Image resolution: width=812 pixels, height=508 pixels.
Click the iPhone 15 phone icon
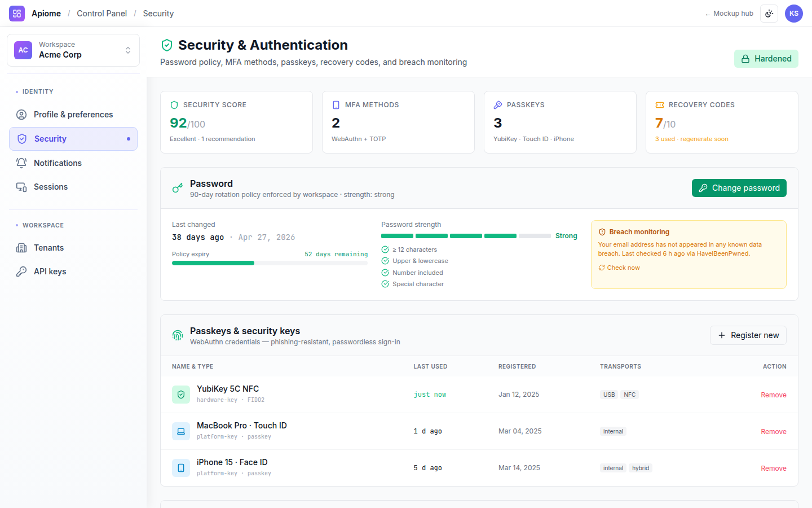181,468
